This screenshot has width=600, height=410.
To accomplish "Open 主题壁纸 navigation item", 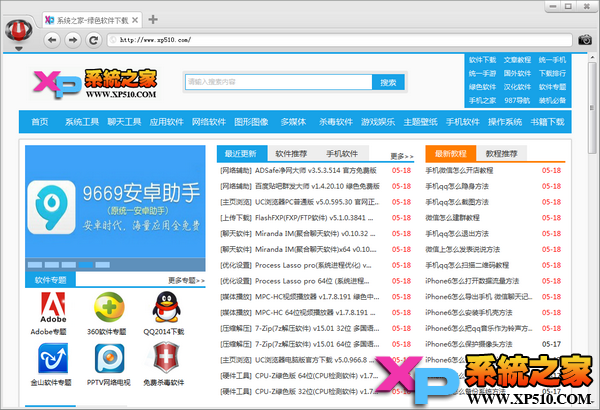I will coord(421,122).
